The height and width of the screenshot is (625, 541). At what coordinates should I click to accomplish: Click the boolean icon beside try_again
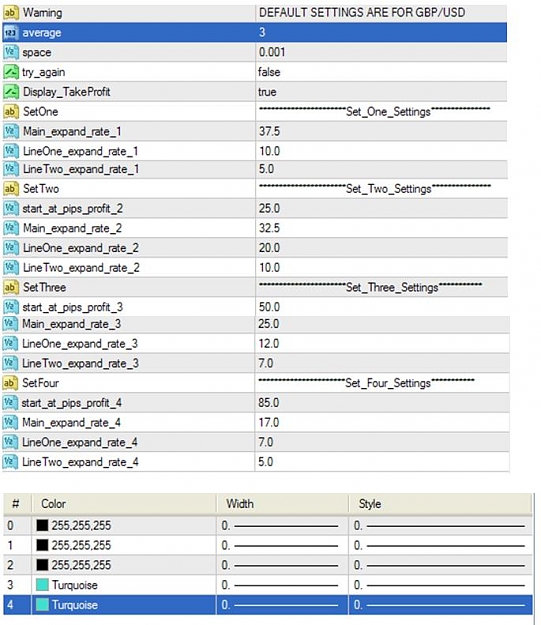[x=10, y=72]
